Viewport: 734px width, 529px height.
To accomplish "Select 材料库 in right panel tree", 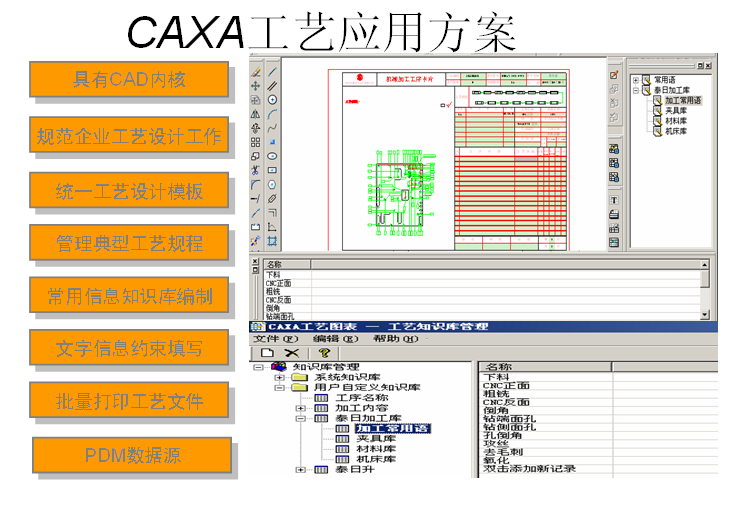I will click(676, 121).
